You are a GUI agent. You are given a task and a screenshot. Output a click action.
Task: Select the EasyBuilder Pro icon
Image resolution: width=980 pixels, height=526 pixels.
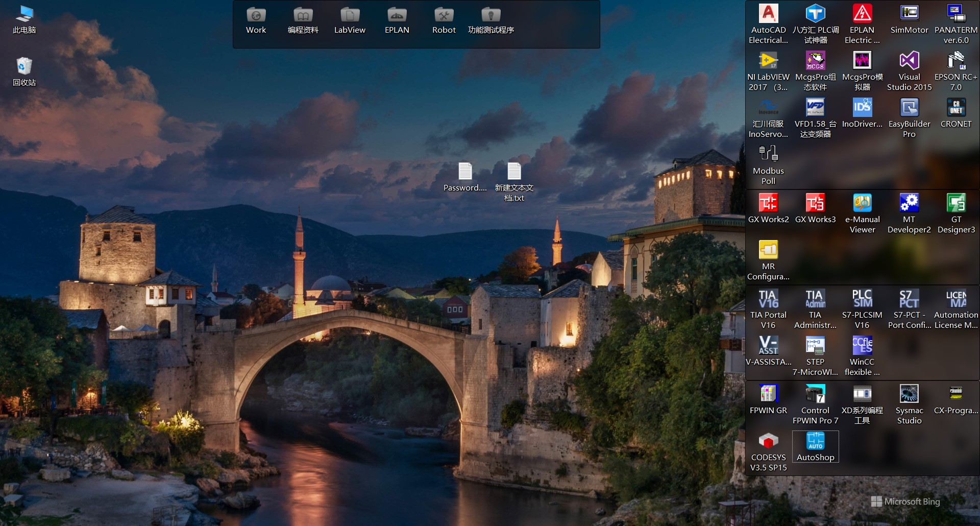click(909, 108)
